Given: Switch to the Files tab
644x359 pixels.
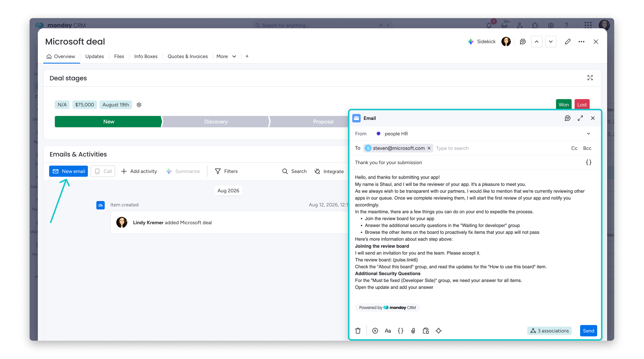Looking at the screenshot, I should (x=119, y=56).
